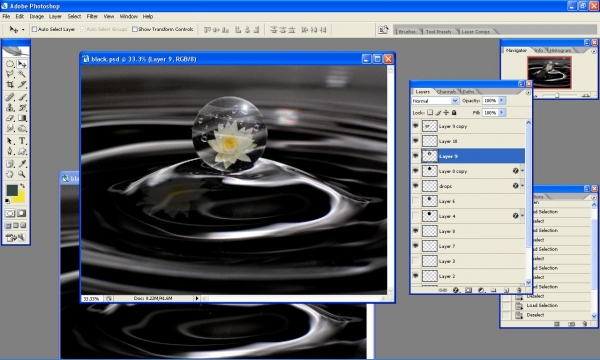600x360 pixels.
Task: Show Layer 6 via its visibility box
Action: coord(416,201)
